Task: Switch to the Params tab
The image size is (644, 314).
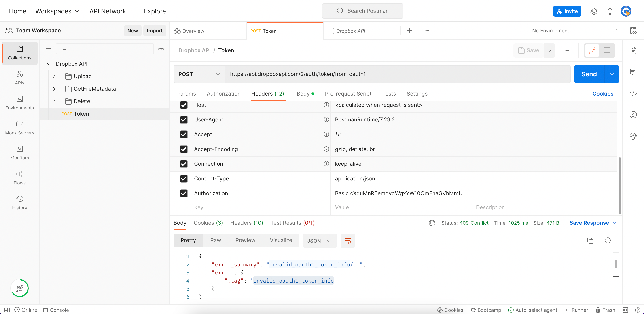Action: point(186,94)
